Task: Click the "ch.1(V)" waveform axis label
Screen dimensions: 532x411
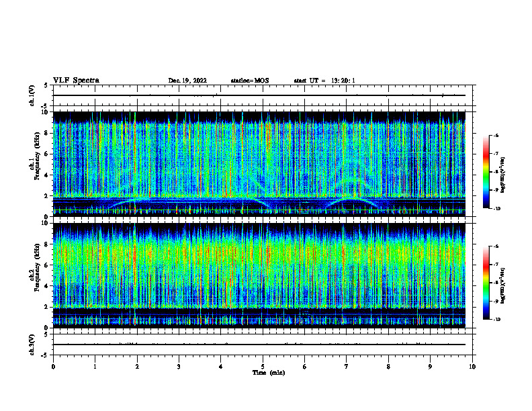Action: point(32,95)
